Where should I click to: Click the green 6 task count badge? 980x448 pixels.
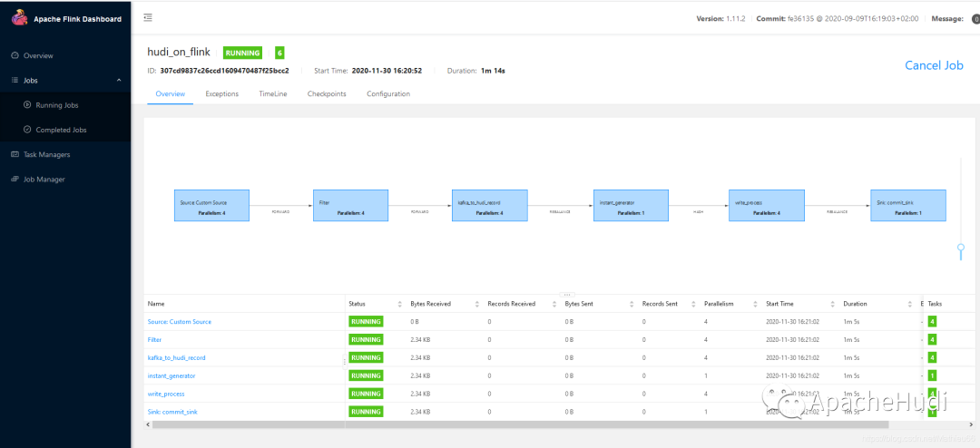click(280, 54)
